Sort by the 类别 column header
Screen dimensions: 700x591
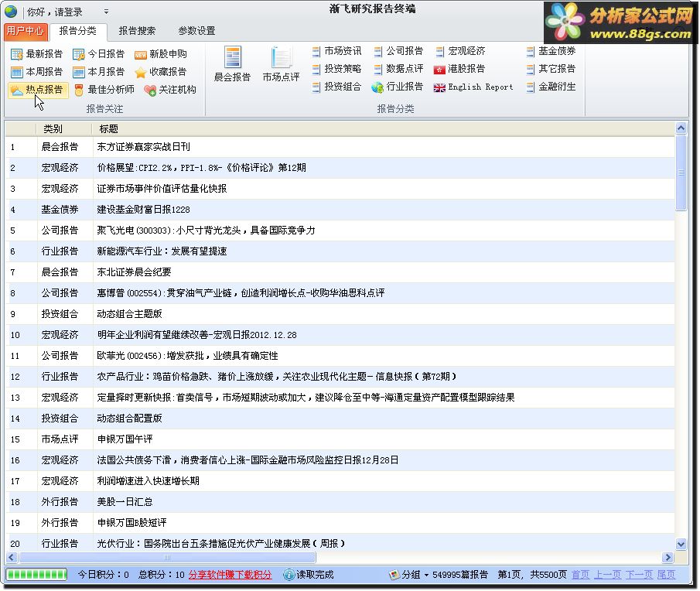click(64, 129)
